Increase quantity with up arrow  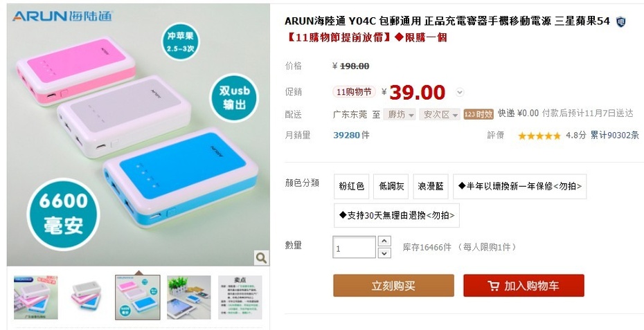384,241
